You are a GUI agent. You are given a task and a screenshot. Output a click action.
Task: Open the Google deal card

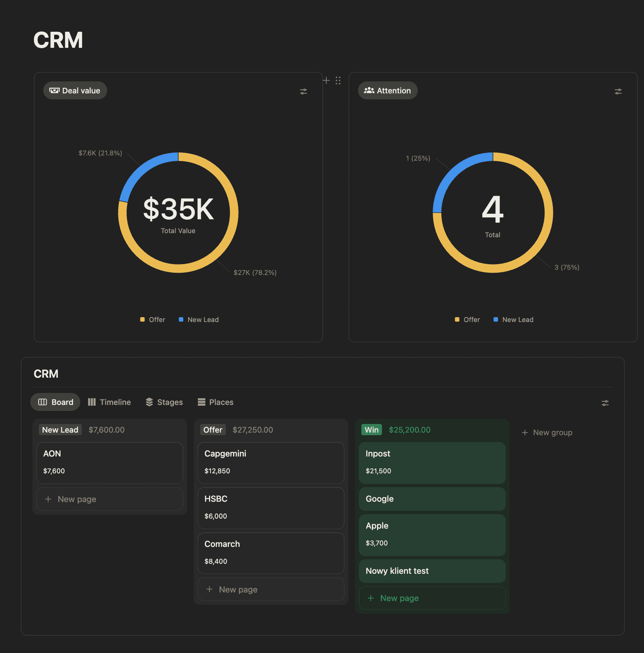point(432,499)
